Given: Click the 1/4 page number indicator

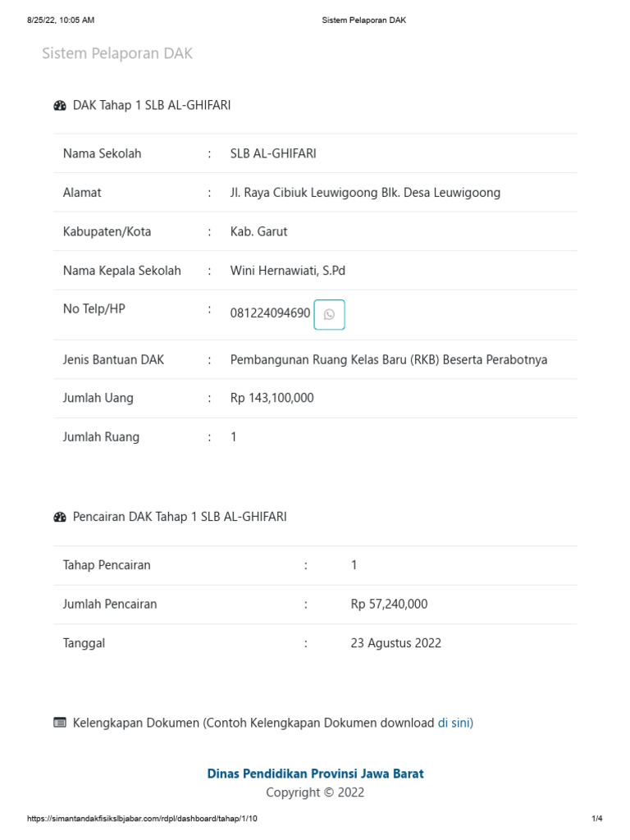Looking at the screenshot, I should (x=597, y=819).
